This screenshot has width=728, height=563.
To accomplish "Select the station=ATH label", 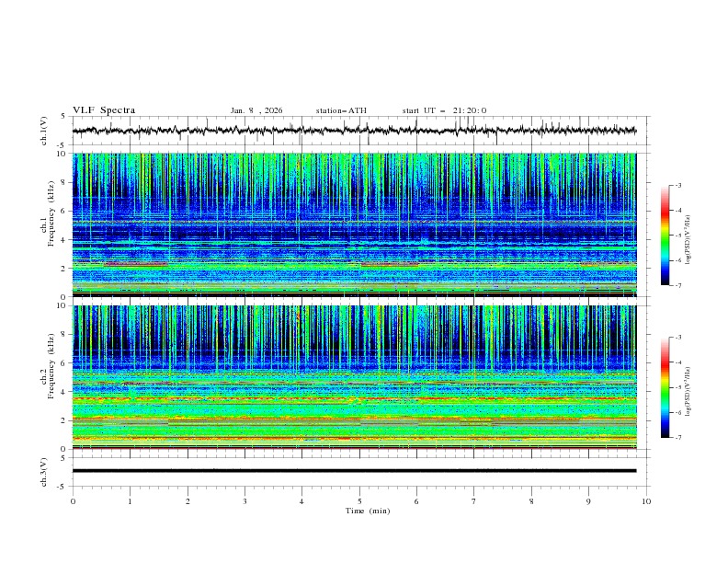I will 341,110.
